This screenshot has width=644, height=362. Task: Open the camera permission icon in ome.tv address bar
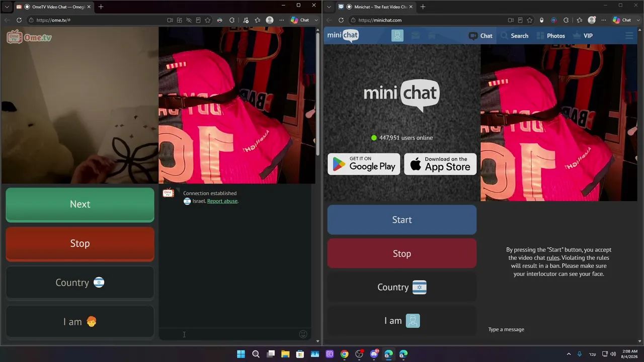[x=170, y=20]
